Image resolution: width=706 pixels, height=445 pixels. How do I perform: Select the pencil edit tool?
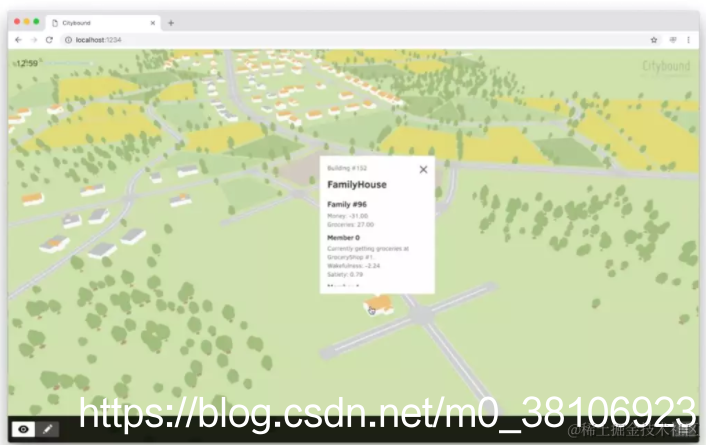click(47, 429)
